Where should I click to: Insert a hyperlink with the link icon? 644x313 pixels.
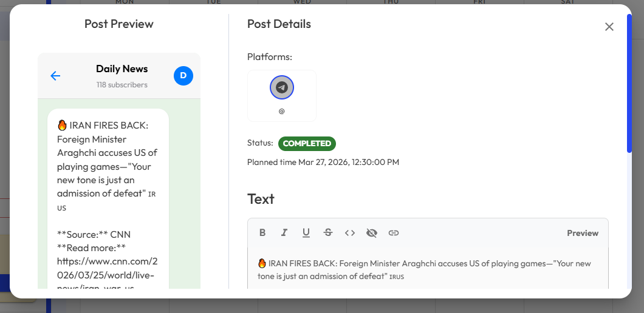point(394,232)
